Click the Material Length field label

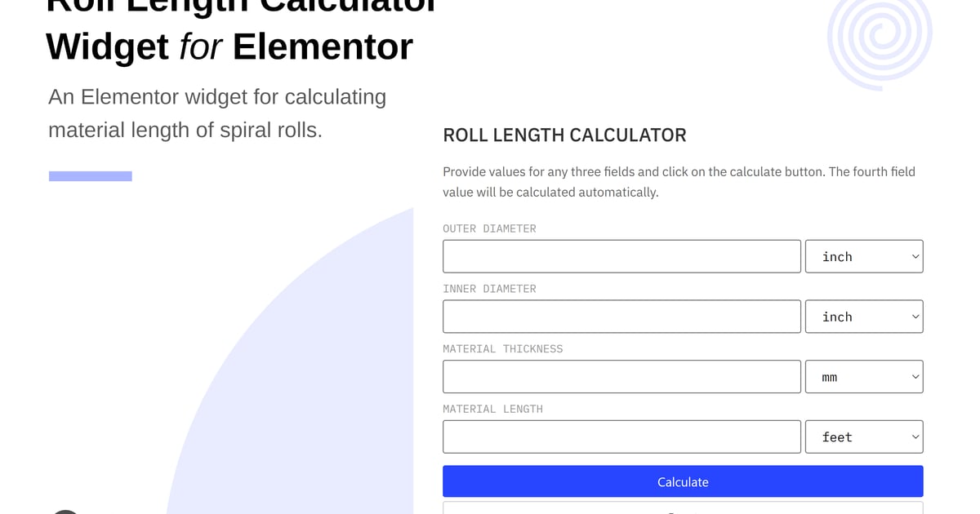492,409
